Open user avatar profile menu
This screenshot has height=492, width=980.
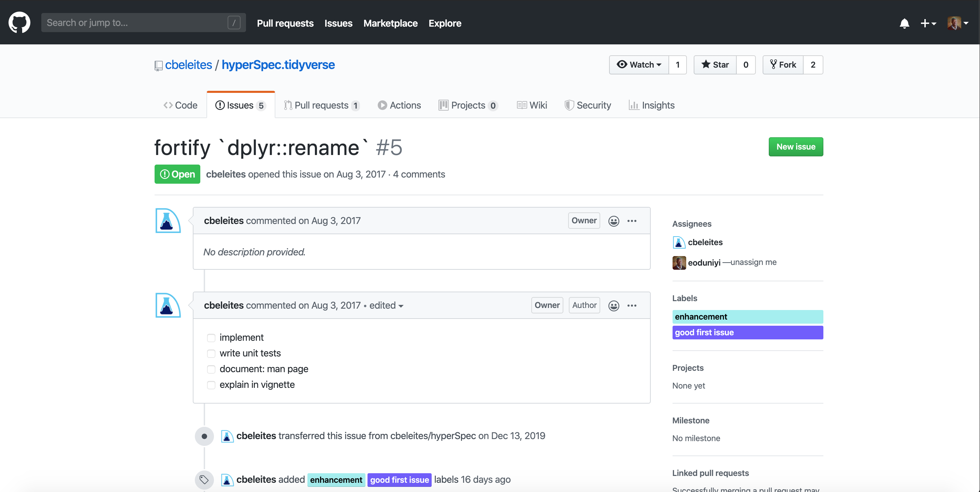[x=958, y=23]
